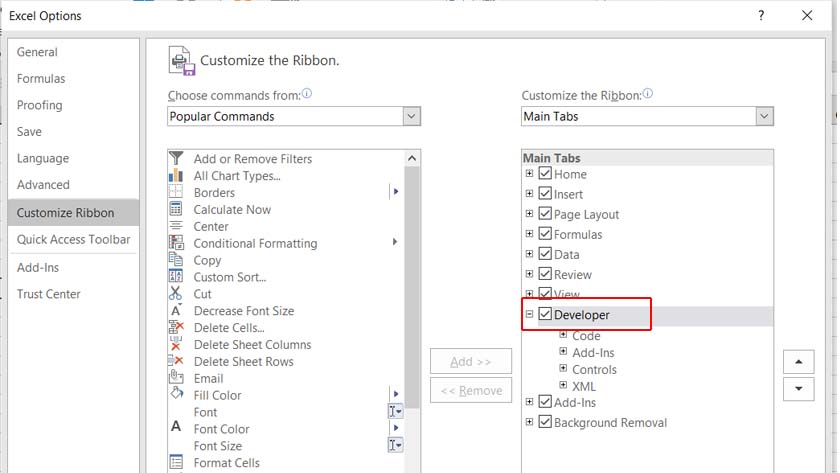
Task: Click the Customize the Ribbon header printer icon
Action: tap(182, 61)
